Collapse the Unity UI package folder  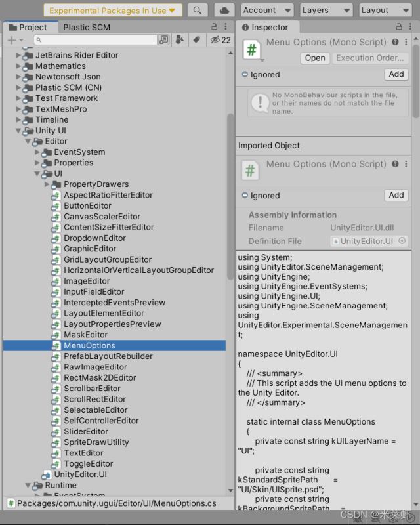18,131
